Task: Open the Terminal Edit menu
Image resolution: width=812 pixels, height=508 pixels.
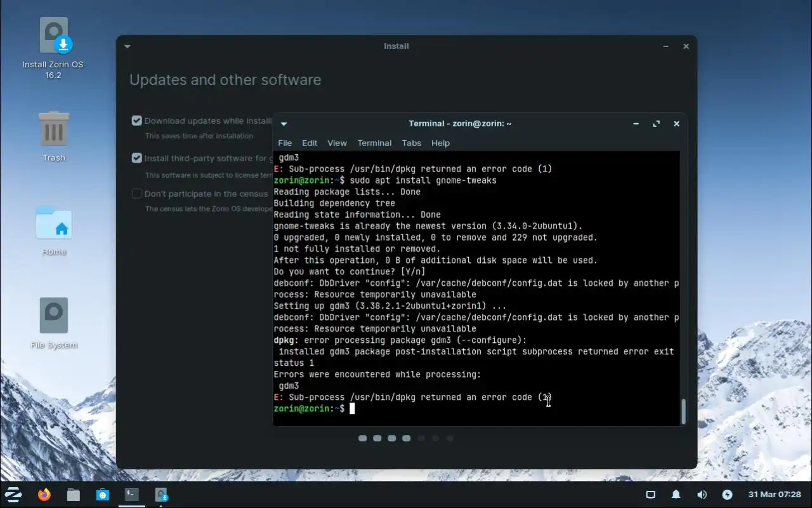Action: pos(310,143)
